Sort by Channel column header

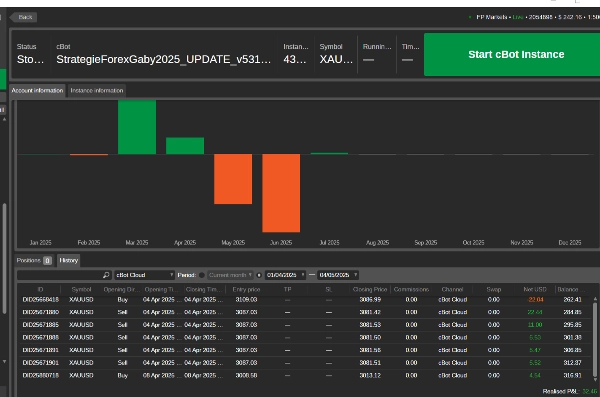tap(452, 289)
